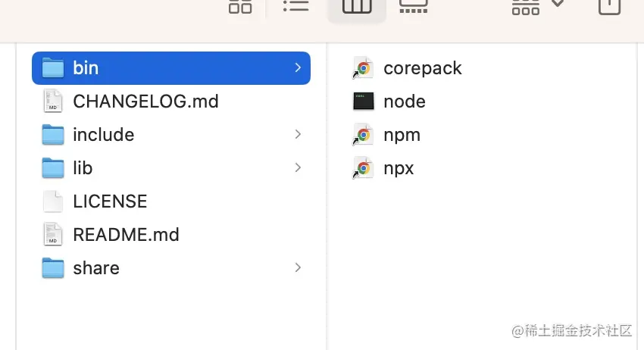644x350 pixels.
Task: Switch to list view
Action: tap(295, 6)
